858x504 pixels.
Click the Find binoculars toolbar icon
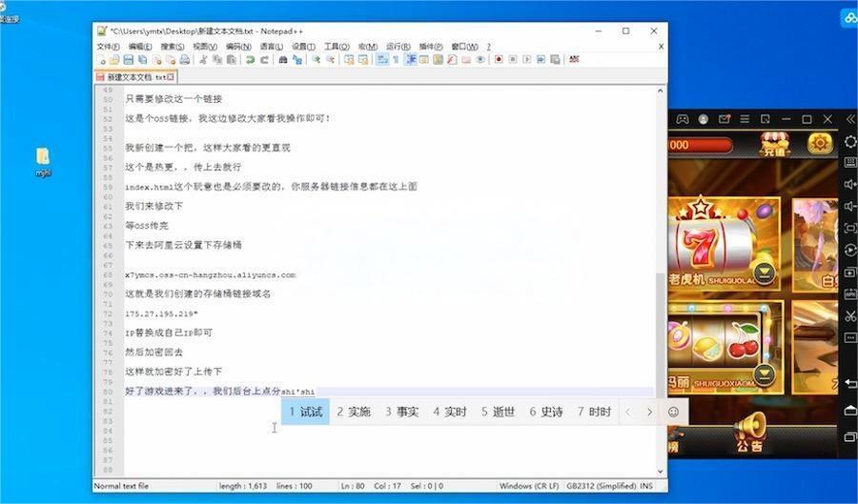[283, 60]
